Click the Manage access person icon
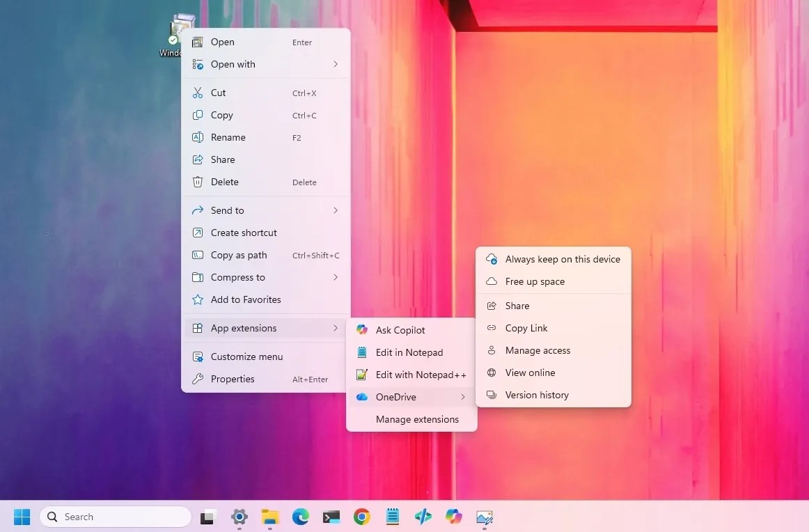 pyautogui.click(x=492, y=350)
